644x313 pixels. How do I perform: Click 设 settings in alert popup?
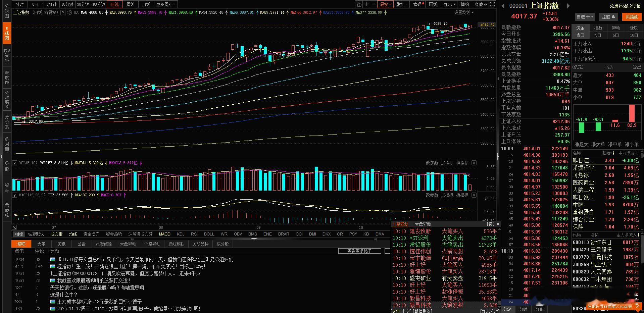(x=491, y=224)
